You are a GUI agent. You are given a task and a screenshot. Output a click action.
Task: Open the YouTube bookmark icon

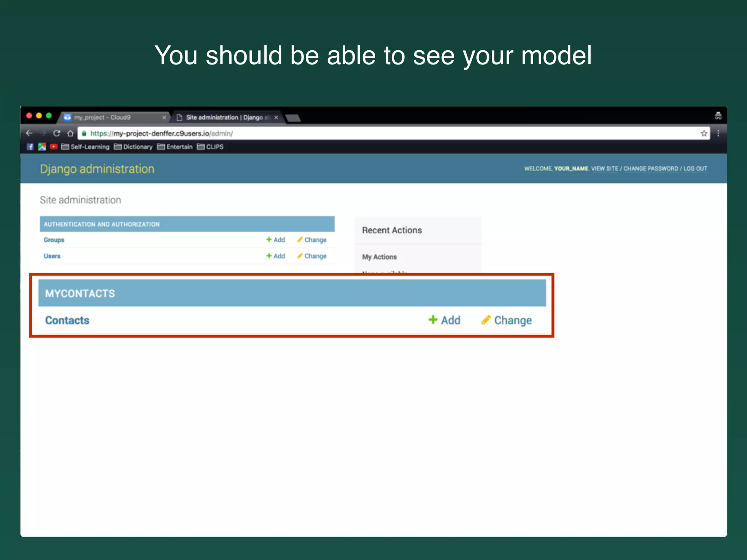coord(54,147)
